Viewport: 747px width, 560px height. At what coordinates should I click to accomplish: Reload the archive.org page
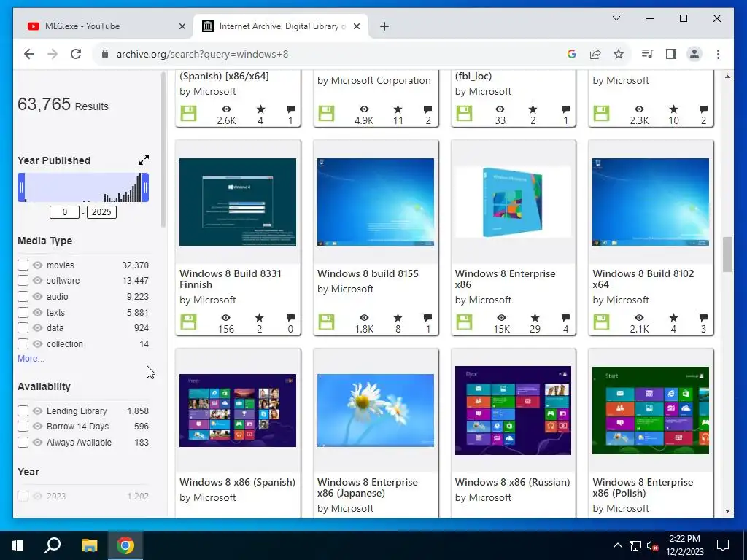76,54
